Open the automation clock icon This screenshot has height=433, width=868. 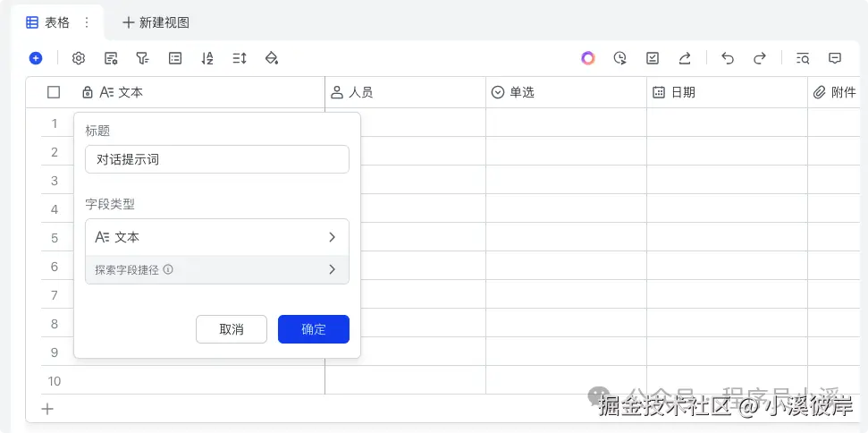point(620,58)
